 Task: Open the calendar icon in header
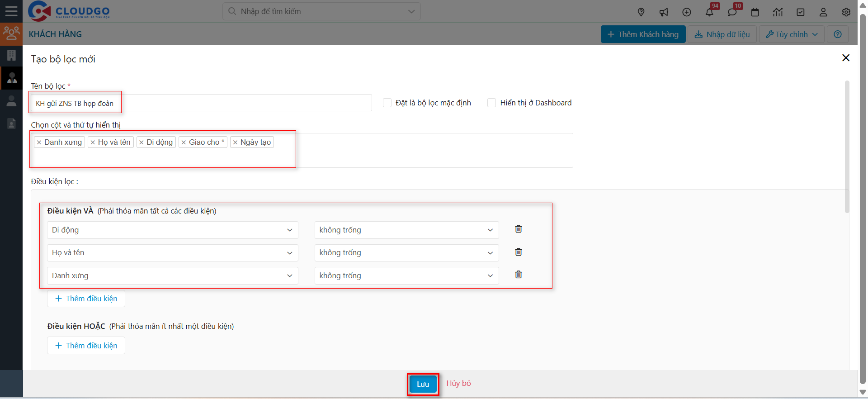(755, 12)
